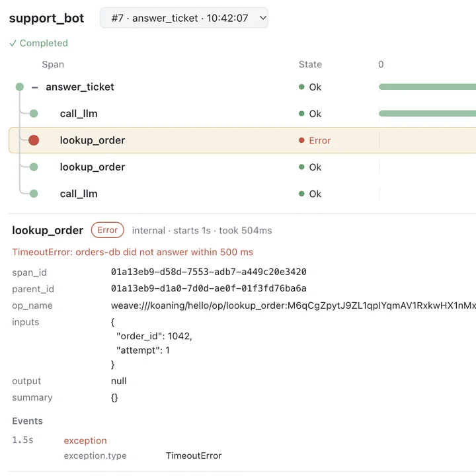Click the lookup_order detail panel heading
The width and height of the screenshot is (476, 476).
[48, 231]
